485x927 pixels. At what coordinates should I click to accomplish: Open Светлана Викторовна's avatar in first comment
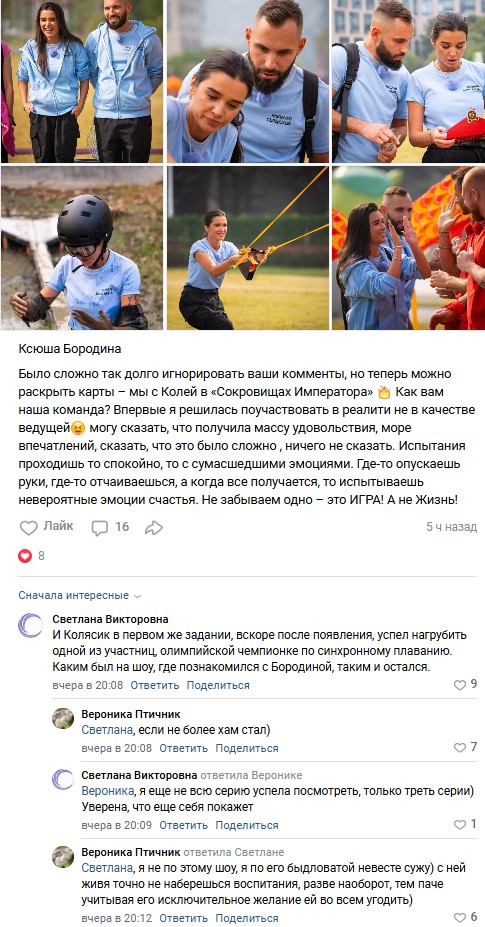pos(30,625)
